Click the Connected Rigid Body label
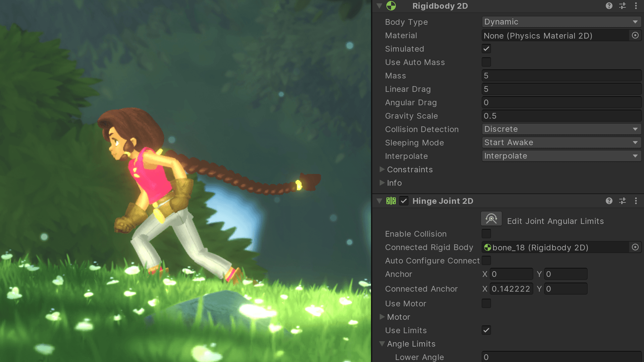The width and height of the screenshot is (644, 362). [x=429, y=247]
